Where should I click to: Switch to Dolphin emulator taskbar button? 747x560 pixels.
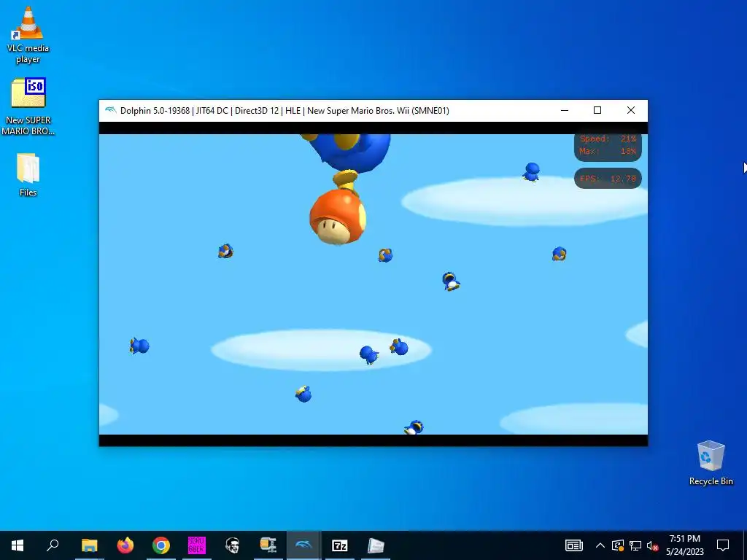[x=304, y=545]
